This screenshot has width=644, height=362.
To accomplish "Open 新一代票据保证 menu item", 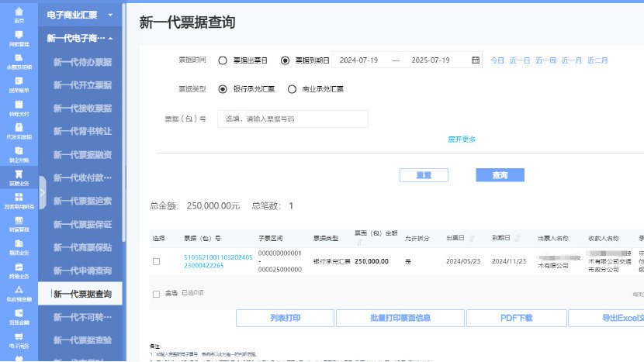I will point(82,225).
